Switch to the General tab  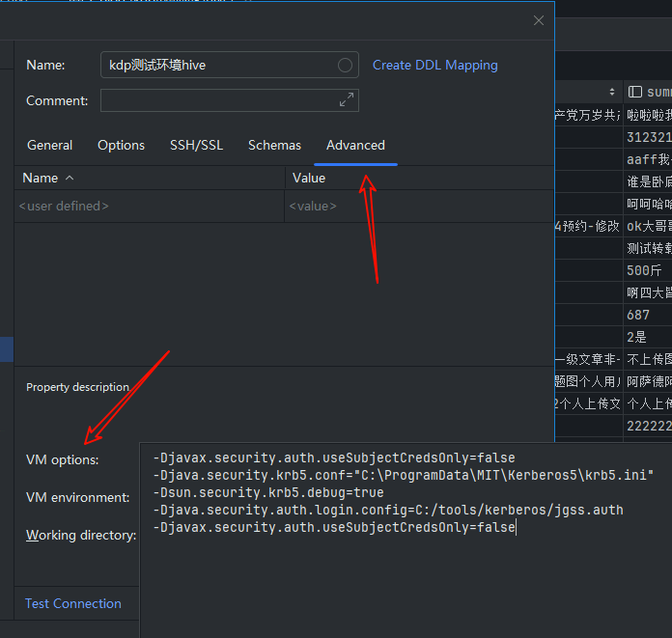(49, 145)
